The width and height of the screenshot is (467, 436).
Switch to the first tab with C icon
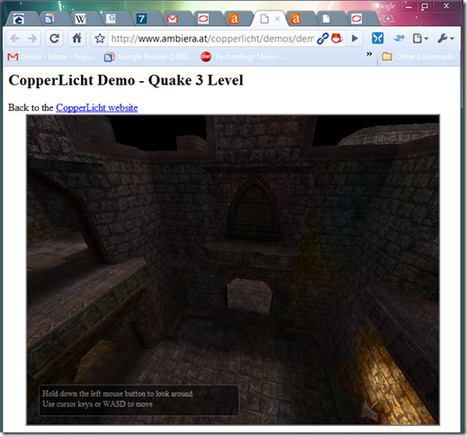20,19
